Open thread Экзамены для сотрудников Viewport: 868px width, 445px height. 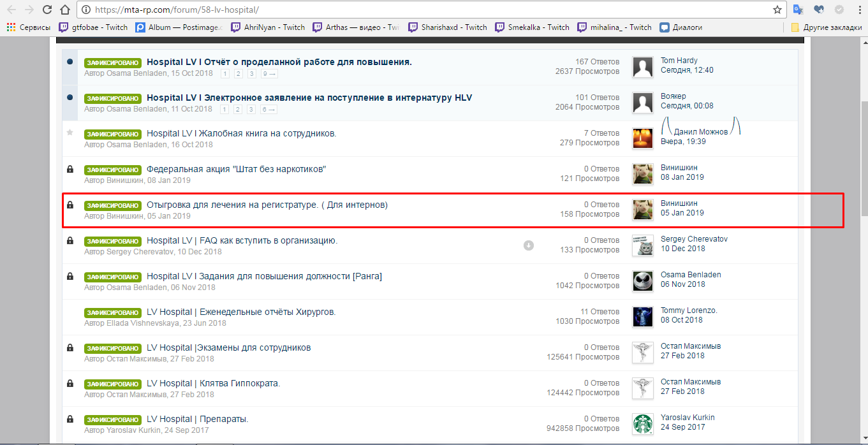tap(229, 347)
